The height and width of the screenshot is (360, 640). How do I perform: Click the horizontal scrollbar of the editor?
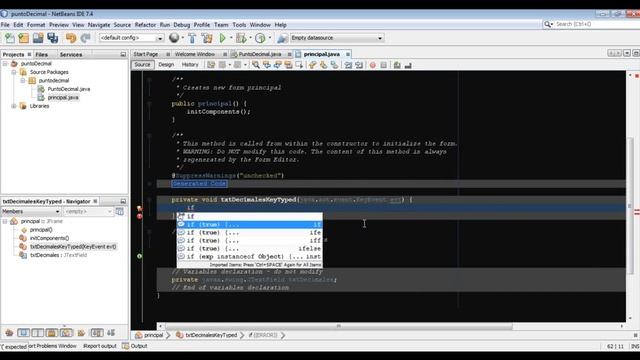(x=338, y=326)
